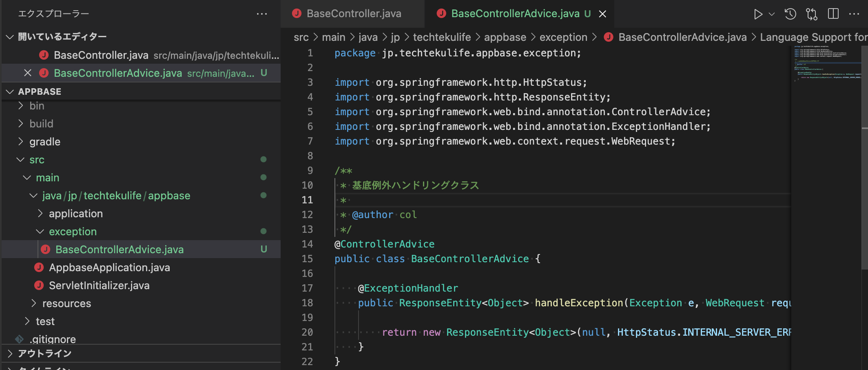Open more editor actions ellipsis at top right

[854, 14]
